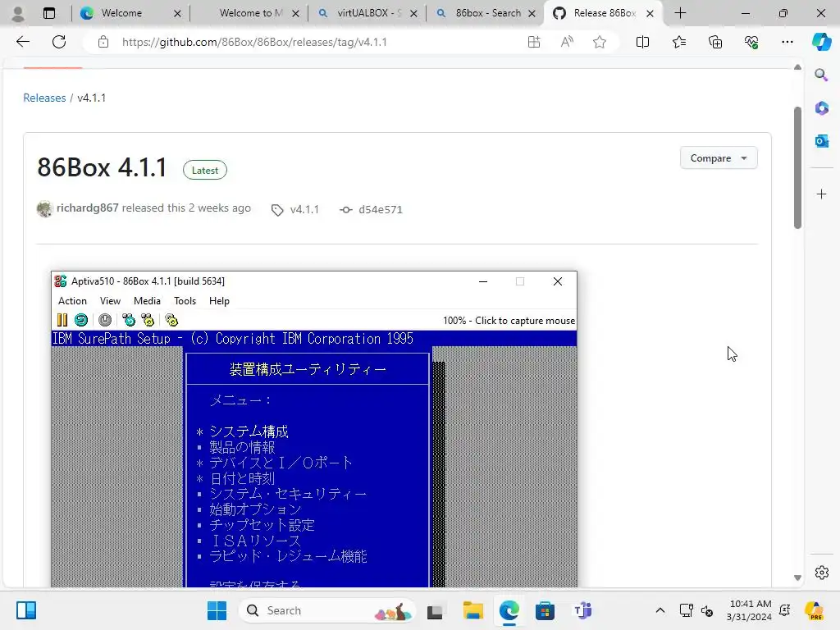The image size is (840, 630).
Task: Close the 86box Search tab
Action: pyautogui.click(x=532, y=13)
